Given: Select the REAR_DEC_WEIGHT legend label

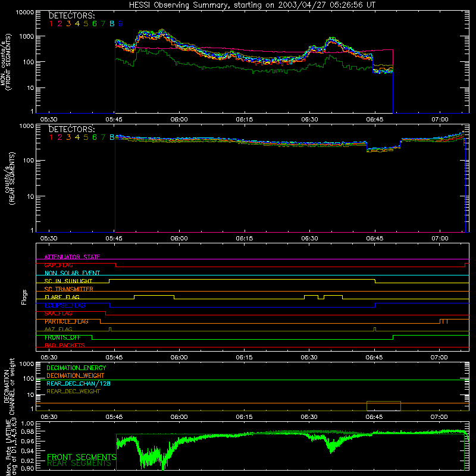Looking at the screenshot, I should (x=73, y=392).
